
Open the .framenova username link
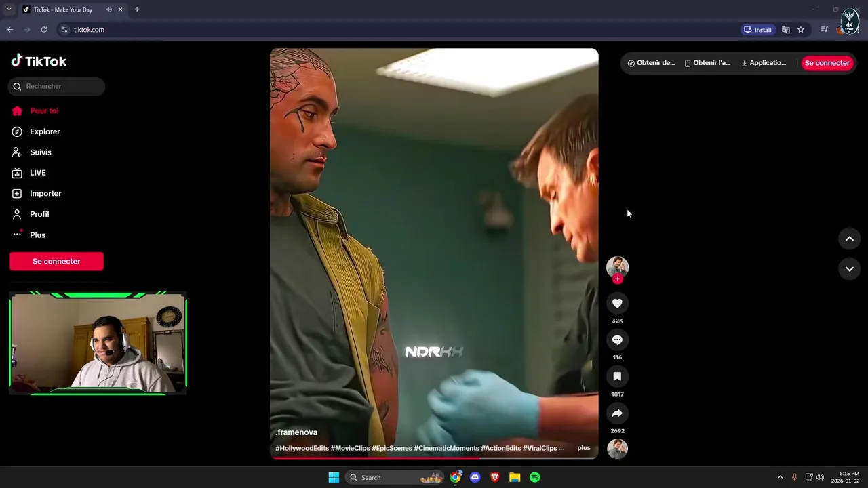point(296,432)
